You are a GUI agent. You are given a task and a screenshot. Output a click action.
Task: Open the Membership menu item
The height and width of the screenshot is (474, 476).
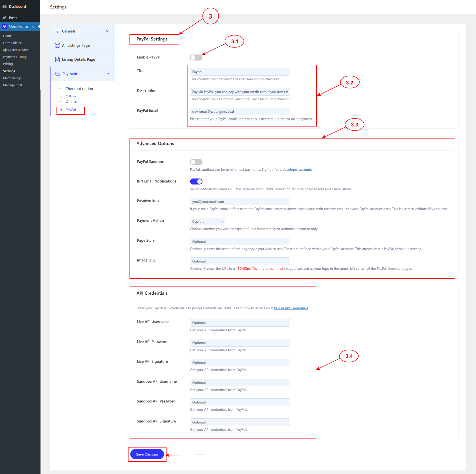point(12,78)
